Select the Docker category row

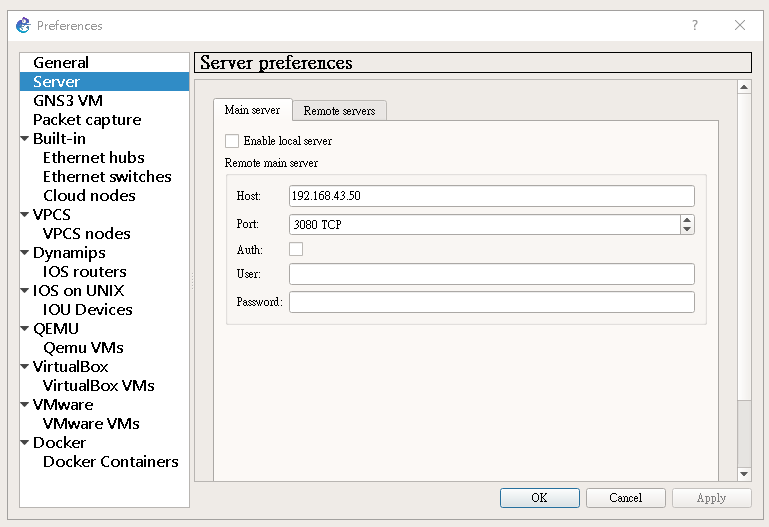pyautogui.click(x=104, y=442)
